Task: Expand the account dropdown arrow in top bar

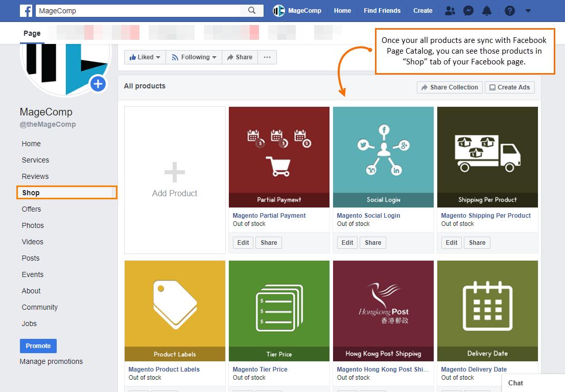Action: tap(528, 11)
